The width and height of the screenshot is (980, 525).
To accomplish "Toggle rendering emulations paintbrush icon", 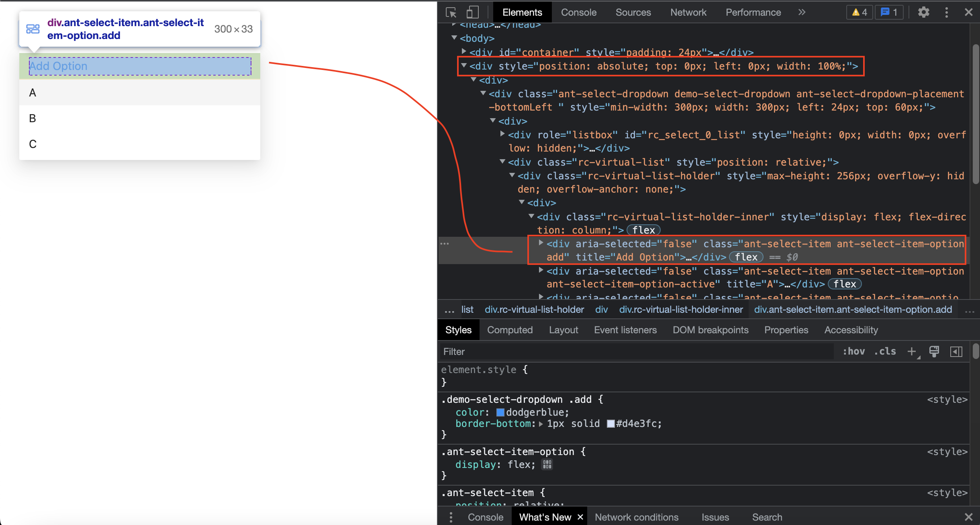I will 934,352.
